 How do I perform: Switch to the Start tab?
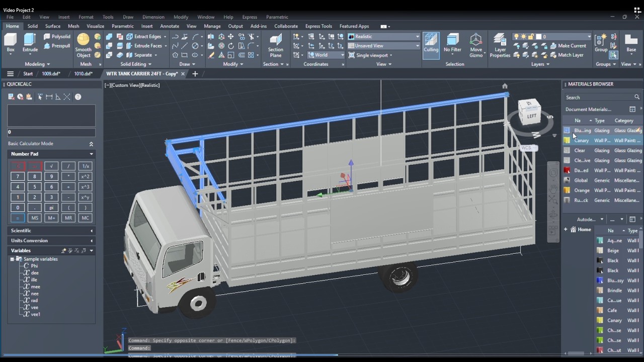click(28, 73)
